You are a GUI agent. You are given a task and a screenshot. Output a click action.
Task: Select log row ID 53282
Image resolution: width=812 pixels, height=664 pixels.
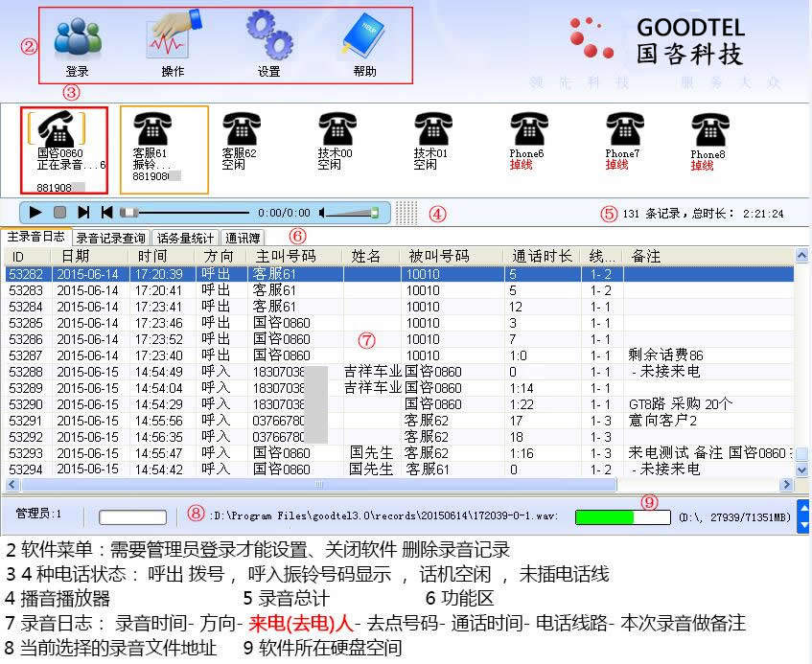point(399,274)
